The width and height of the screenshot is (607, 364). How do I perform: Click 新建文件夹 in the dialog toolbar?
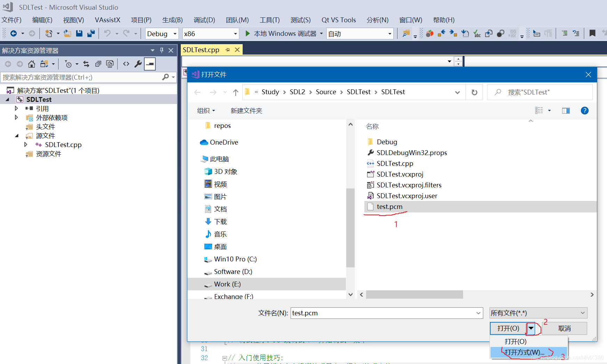click(246, 111)
